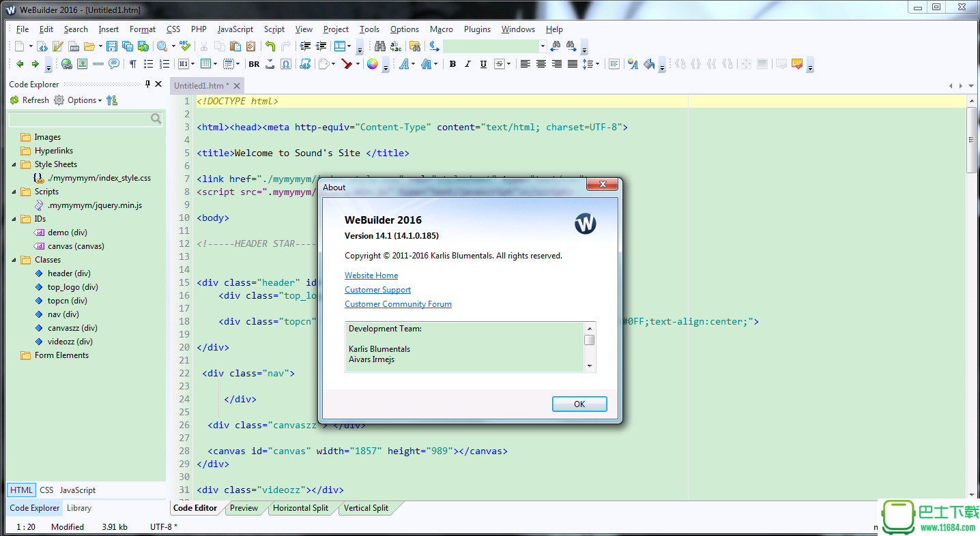Click the background fill bucket icon

(648, 64)
